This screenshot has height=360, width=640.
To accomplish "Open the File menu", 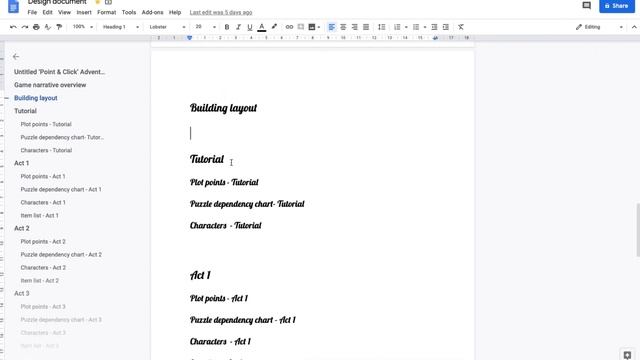I will pyautogui.click(x=32, y=12).
